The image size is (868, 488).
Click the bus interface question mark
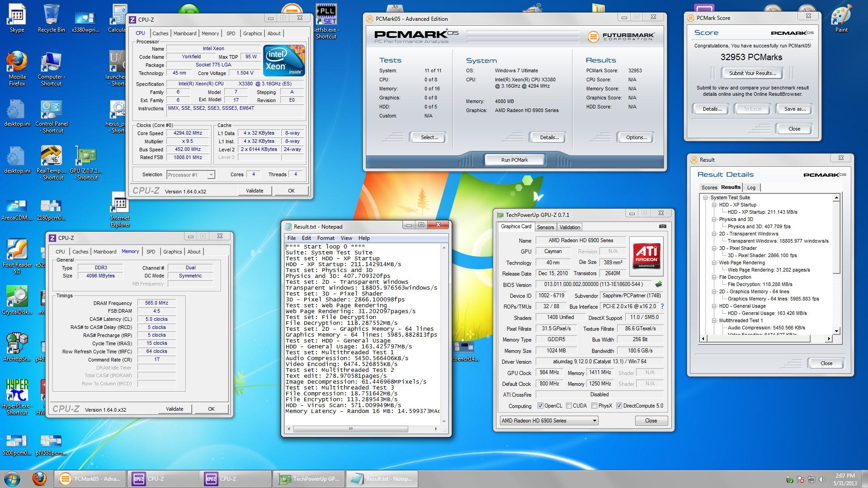click(662, 306)
